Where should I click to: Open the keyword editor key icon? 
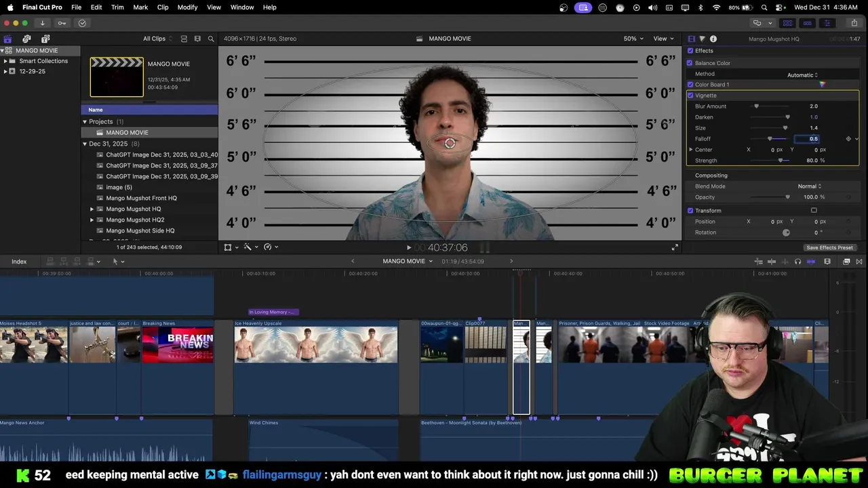62,23
